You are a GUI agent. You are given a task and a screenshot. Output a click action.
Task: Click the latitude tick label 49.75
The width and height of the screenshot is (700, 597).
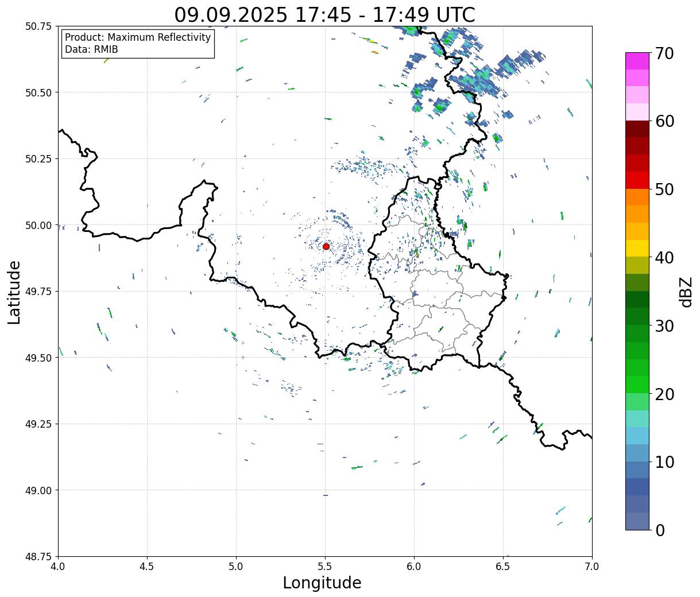click(38, 292)
